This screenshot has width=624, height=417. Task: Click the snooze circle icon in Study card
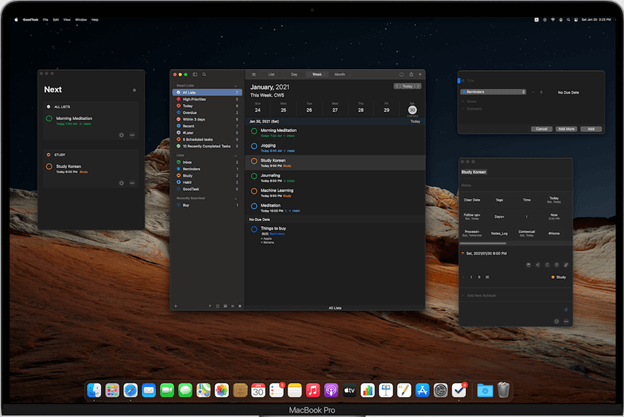pyautogui.click(x=121, y=183)
